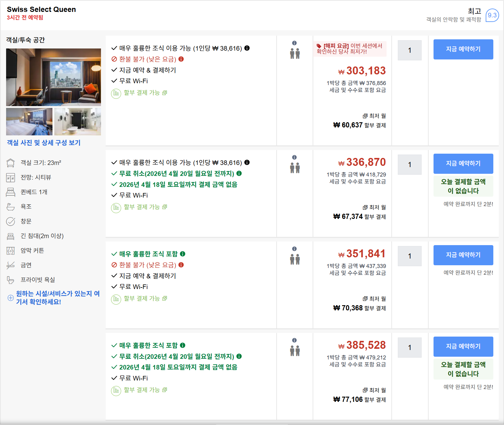
Task: Open the bedroom thumbnail photo
Action: pos(29,122)
